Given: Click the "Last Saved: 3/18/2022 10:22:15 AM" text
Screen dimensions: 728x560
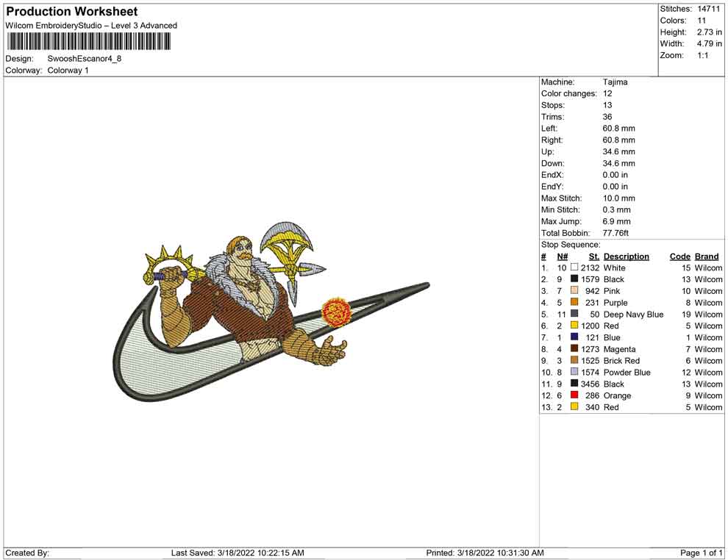Looking at the screenshot, I should pos(238,553).
